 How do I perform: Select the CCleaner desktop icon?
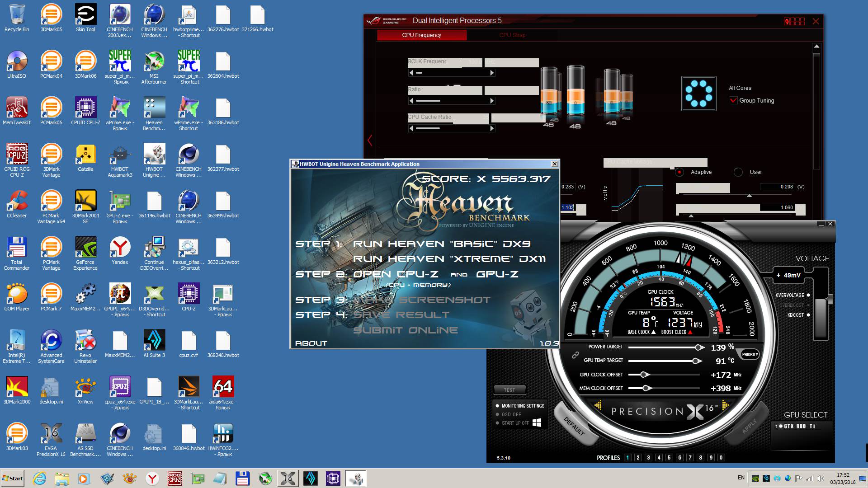tap(17, 204)
